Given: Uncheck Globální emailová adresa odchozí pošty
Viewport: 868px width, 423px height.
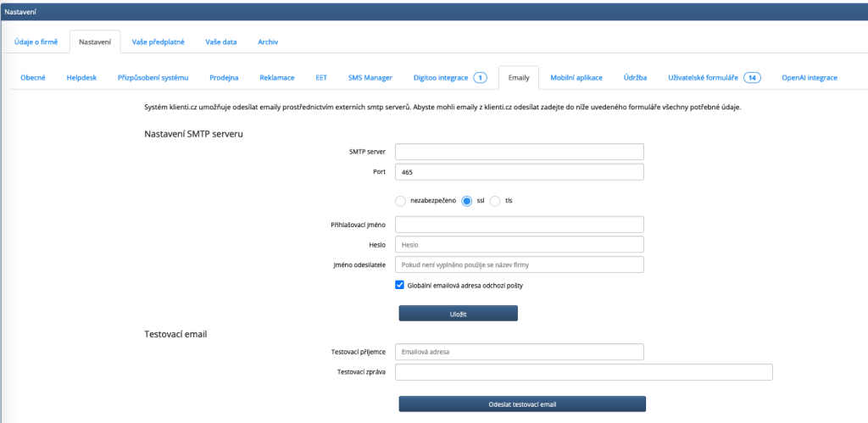Looking at the screenshot, I should (x=400, y=286).
